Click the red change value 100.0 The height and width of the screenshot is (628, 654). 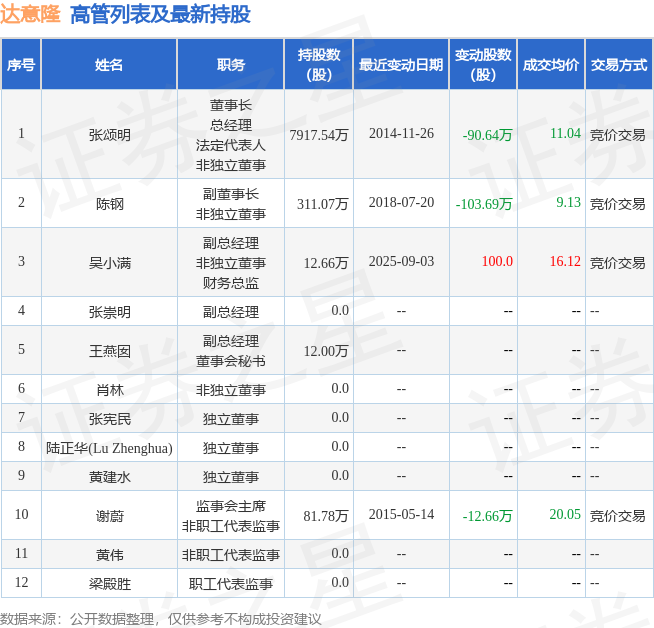pos(497,261)
